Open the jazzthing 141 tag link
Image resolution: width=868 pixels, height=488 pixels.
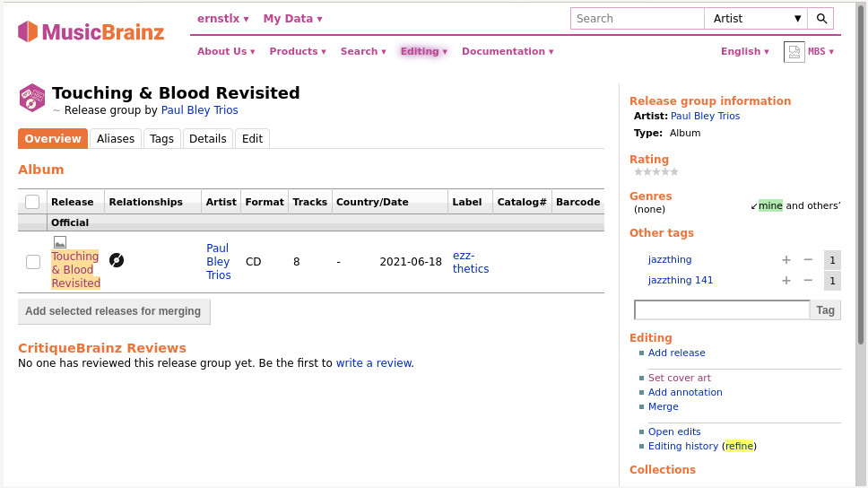(x=681, y=280)
